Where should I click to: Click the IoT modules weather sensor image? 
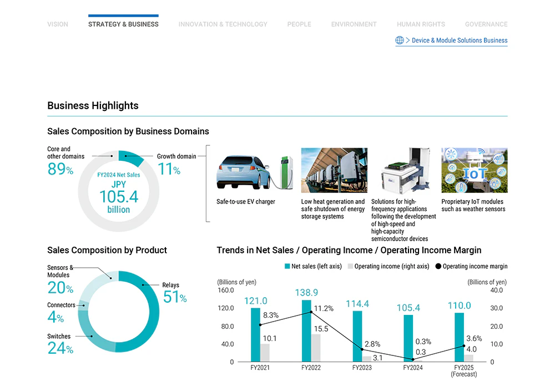[474, 170]
